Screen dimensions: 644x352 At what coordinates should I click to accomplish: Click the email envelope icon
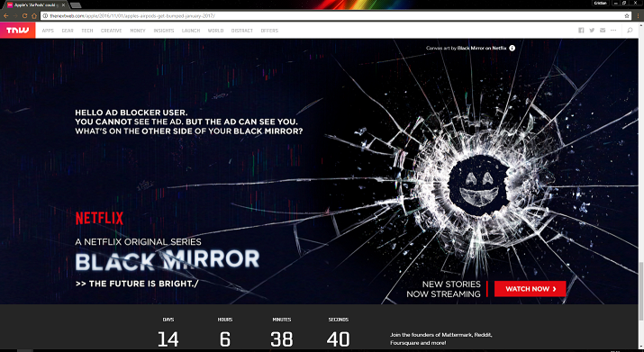[x=603, y=31]
